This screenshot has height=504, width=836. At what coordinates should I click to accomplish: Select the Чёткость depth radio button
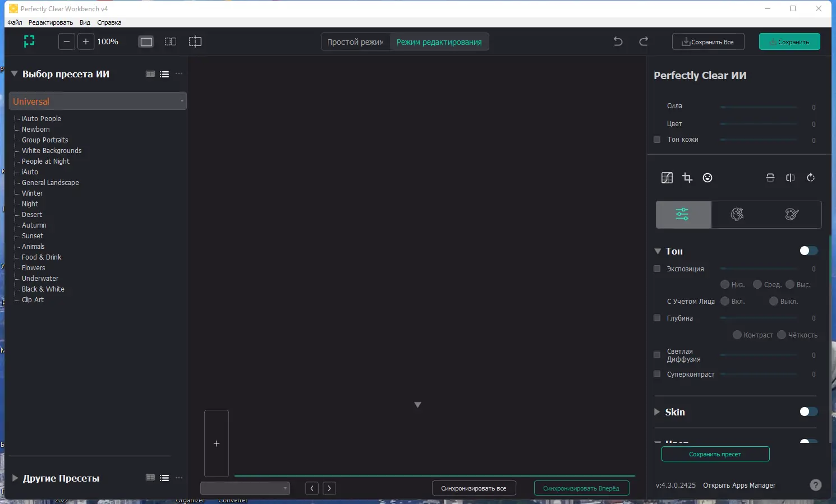point(782,335)
